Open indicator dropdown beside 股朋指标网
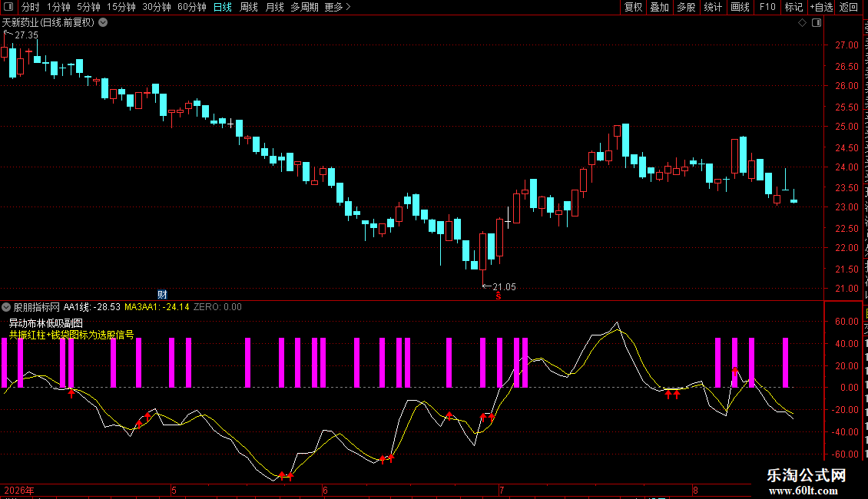 (6, 307)
